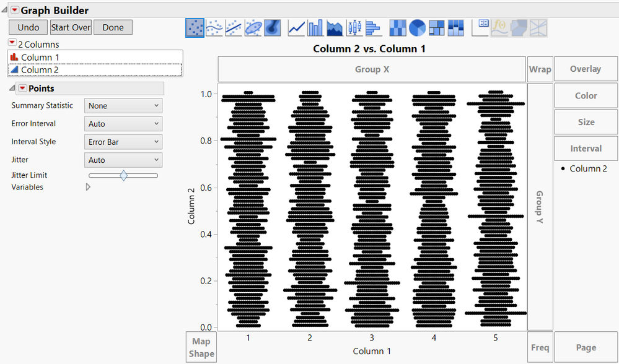Click the X-axis tick label 5
This screenshot has width=619, height=364.
click(x=496, y=337)
